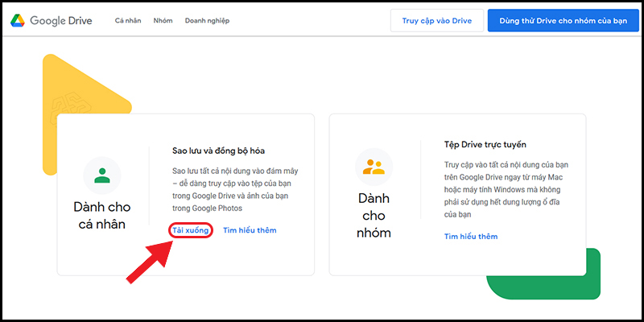Click the Tệp Drive trực tuyến heading
Viewport: 644px width, 322px height.
tap(485, 145)
